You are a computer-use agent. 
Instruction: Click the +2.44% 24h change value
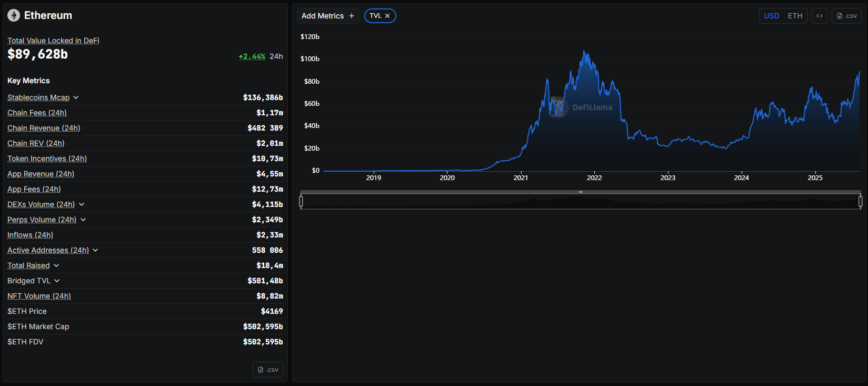click(x=252, y=56)
